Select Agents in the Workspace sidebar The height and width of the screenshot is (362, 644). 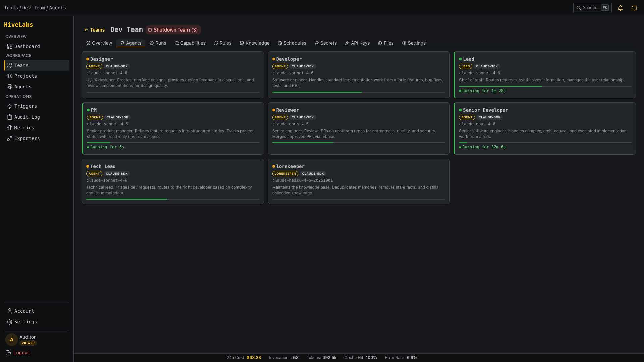tap(23, 87)
